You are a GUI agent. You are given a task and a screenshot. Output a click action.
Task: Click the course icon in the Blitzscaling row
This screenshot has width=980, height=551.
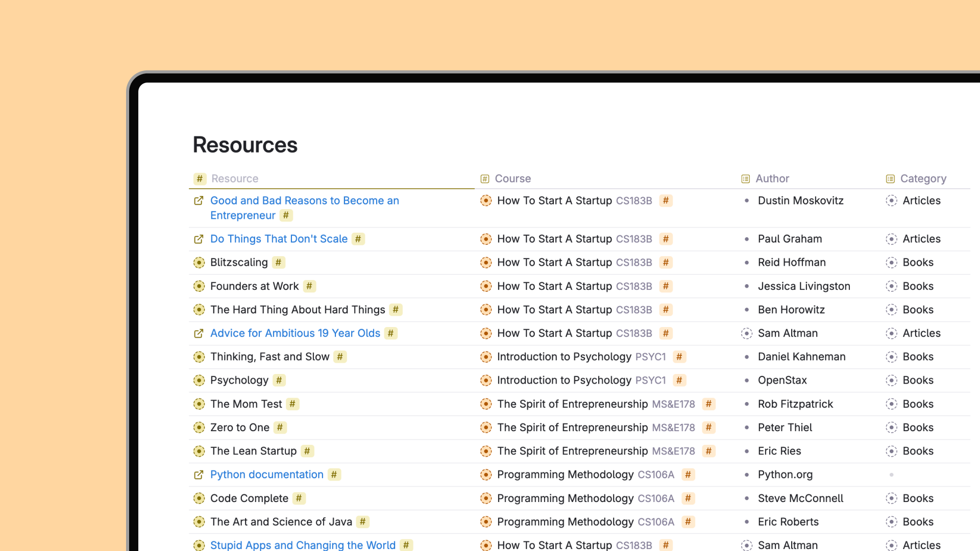[486, 263]
